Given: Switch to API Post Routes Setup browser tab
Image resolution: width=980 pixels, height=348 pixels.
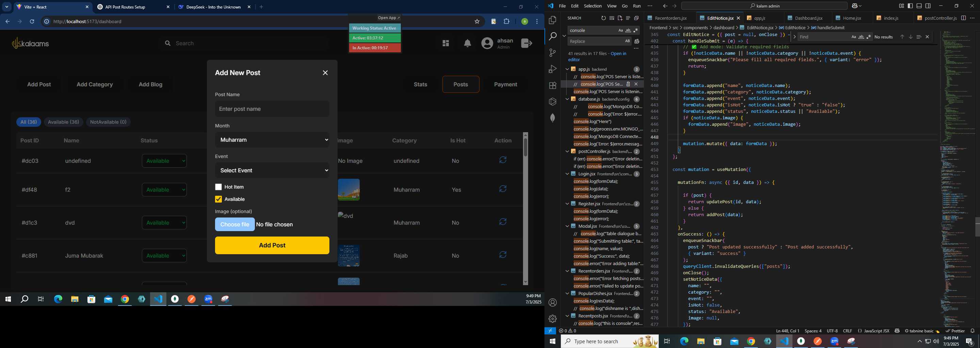Looking at the screenshot, I should tap(132, 7).
